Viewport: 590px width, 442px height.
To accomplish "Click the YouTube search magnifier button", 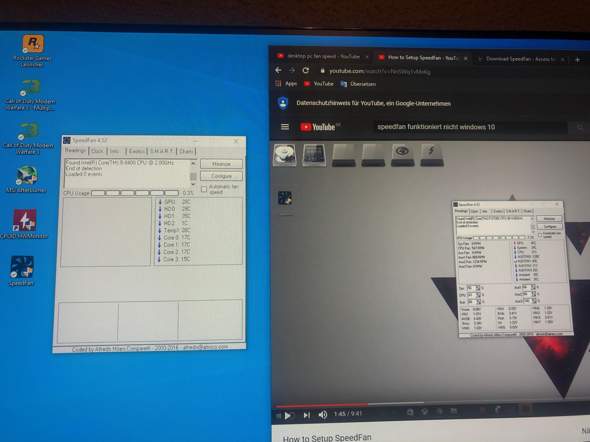I will tap(580, 128).
